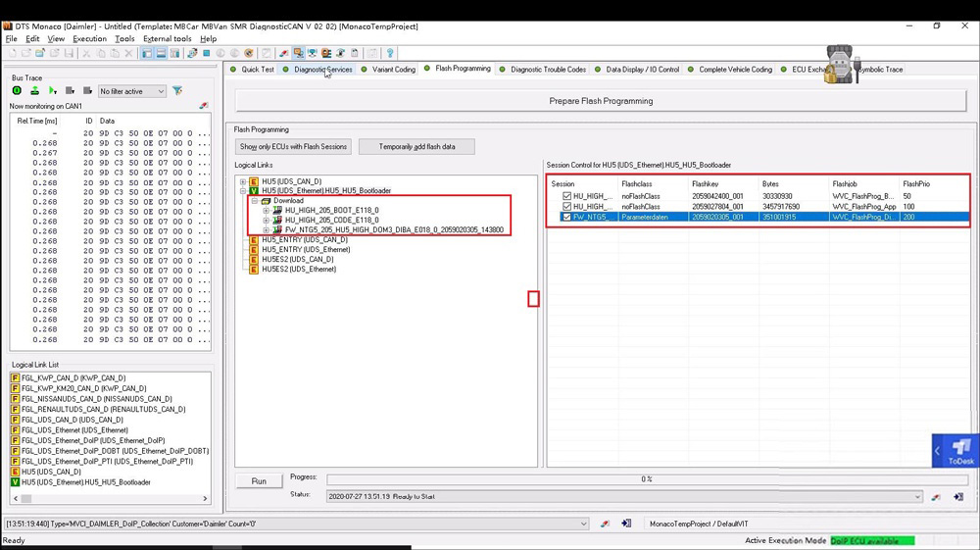Select HU5_ENTRY (UDS_Ethernet) in Logical Links

306,249
